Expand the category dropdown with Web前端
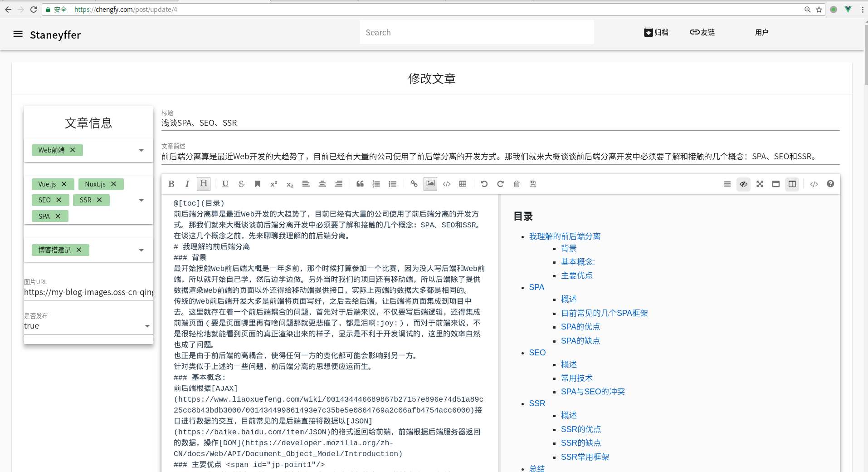This screenshot has width=868, height=472. pyautogui.click(x=141, y=150)
